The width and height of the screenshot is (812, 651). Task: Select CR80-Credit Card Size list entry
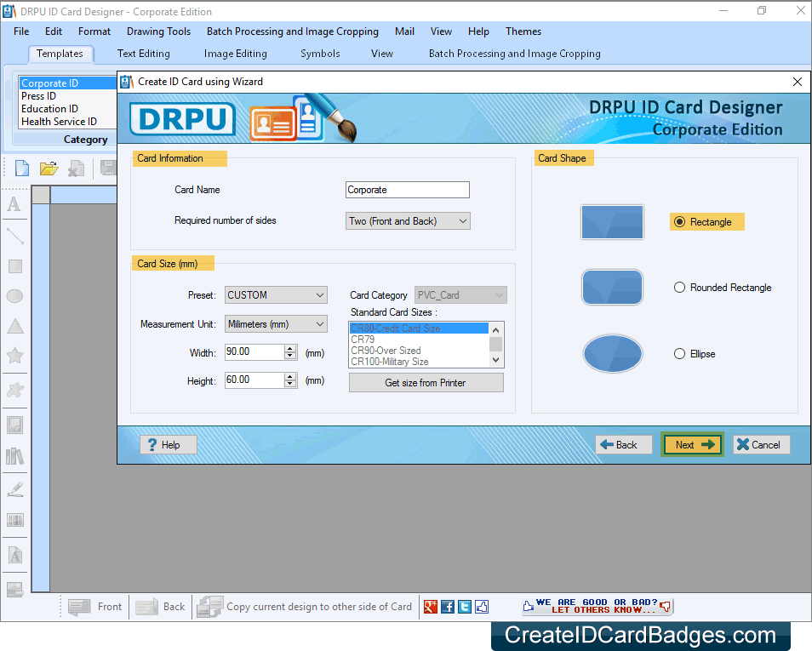pos(419,328)
